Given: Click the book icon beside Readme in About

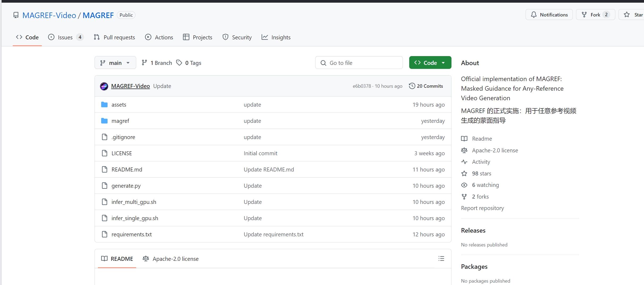Looking at the screenshot, I should tap(464, 139).
